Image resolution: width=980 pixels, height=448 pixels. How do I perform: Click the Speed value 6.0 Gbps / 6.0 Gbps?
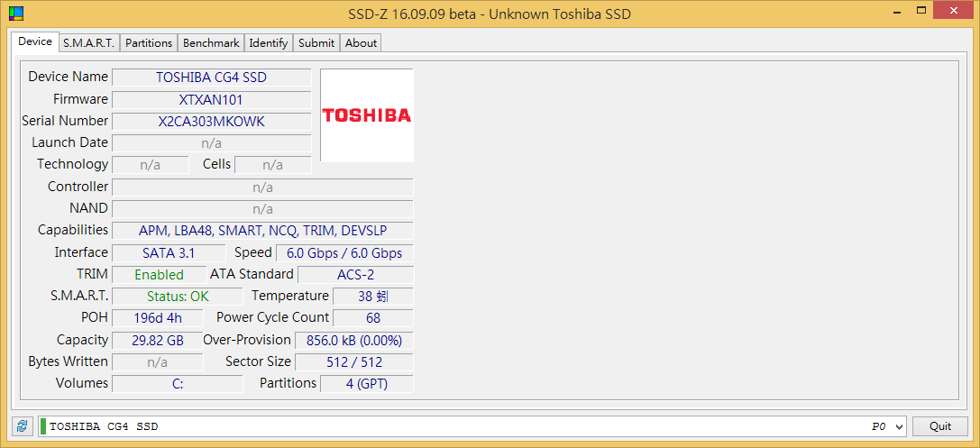[x=344, y=253]
